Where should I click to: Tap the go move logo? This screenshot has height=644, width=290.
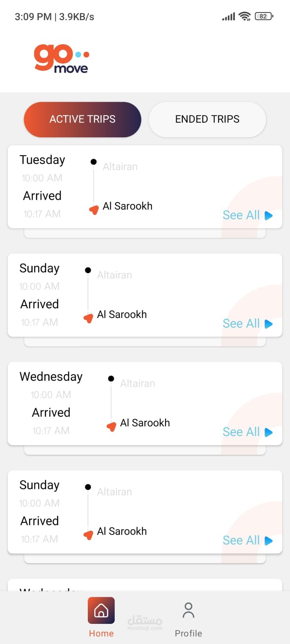click(x=62, y=59)
